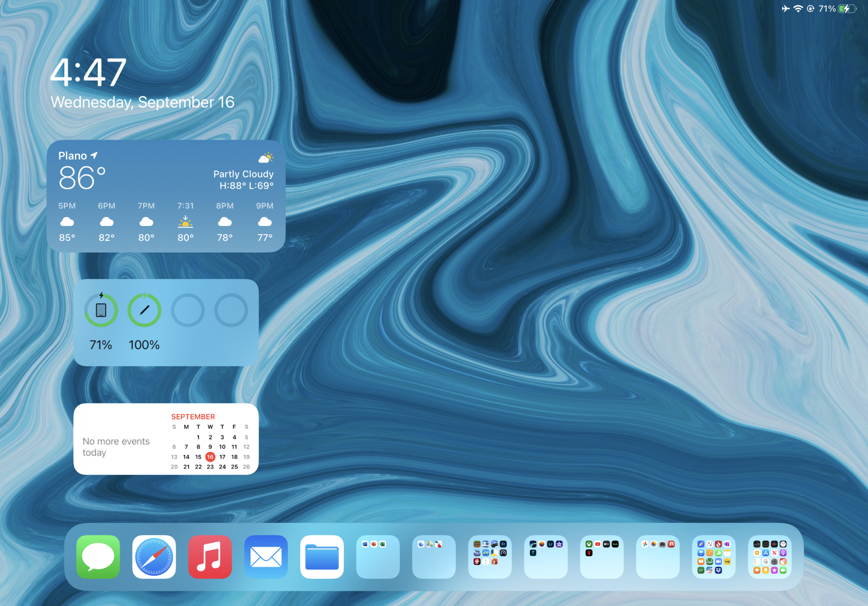Open the Files app
The width and height of the screenshot is (868, 606).
click(x=322, y=557)
